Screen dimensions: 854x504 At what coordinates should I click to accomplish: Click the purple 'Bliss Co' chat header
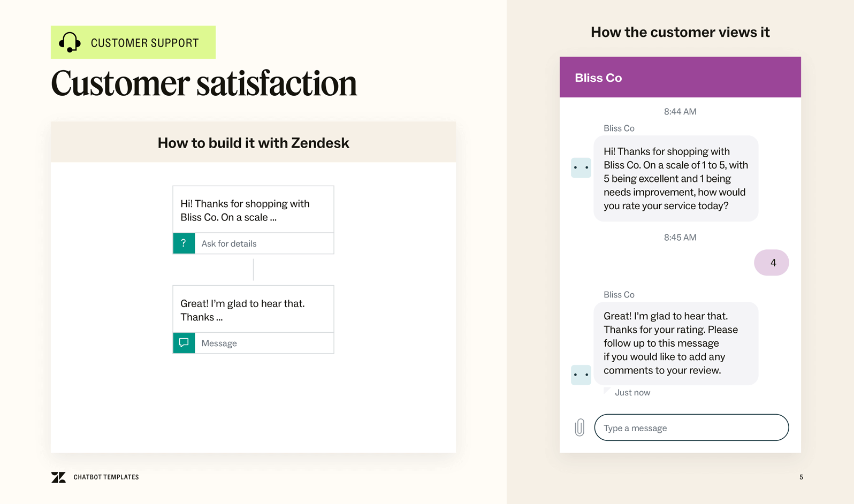[680, 78]
